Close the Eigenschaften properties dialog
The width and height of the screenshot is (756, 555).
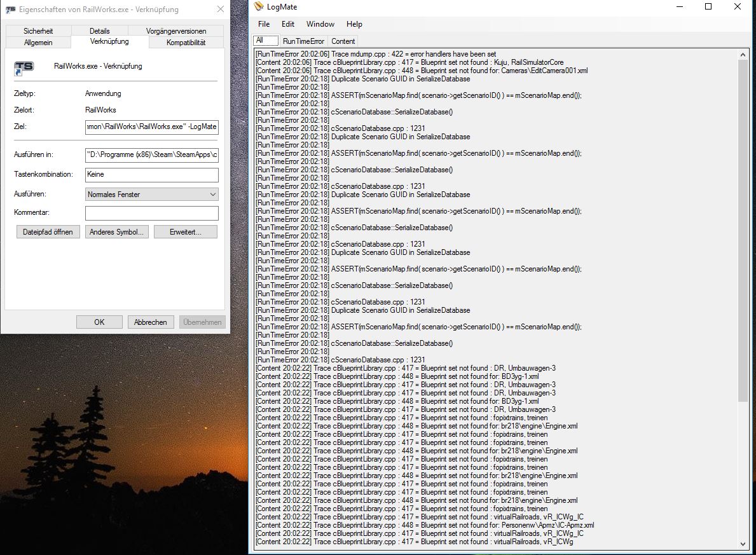click(x=221, y=9)
